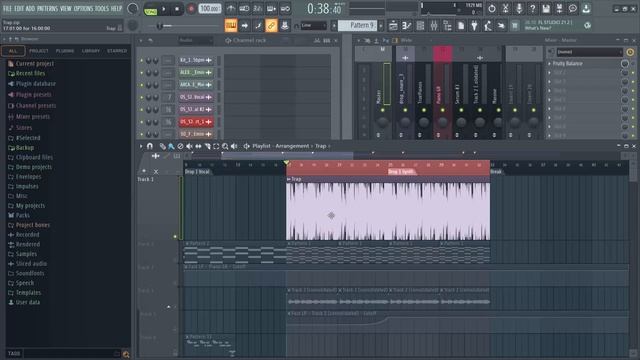640x360 pixels.
Task: Open the plugin picker plug icon
Action: pos(474,26)
